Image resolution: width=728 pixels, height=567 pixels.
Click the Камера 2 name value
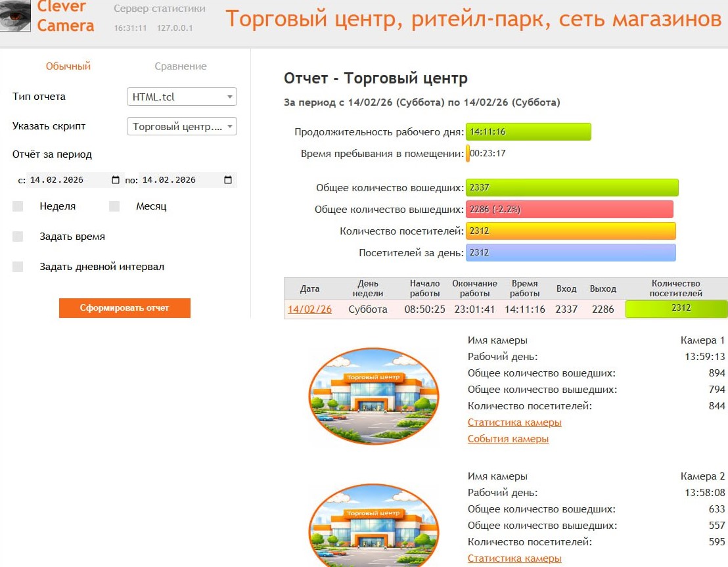click(702, 476)
